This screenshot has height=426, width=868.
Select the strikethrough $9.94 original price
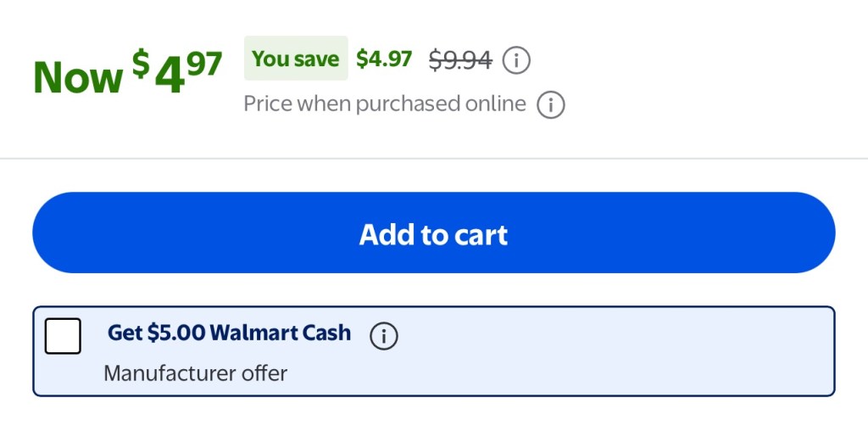[x=460, y=59]
